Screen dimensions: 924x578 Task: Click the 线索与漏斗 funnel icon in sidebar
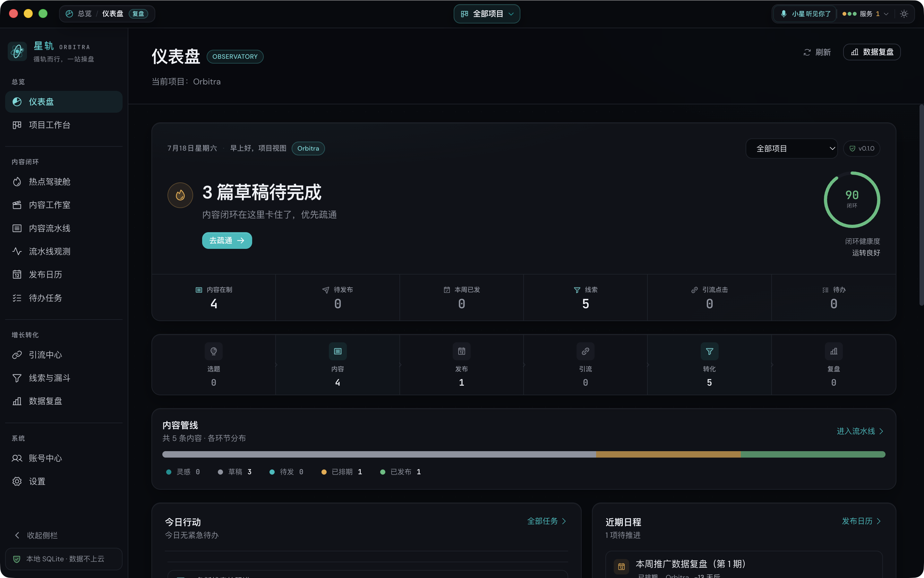[17, 378]
